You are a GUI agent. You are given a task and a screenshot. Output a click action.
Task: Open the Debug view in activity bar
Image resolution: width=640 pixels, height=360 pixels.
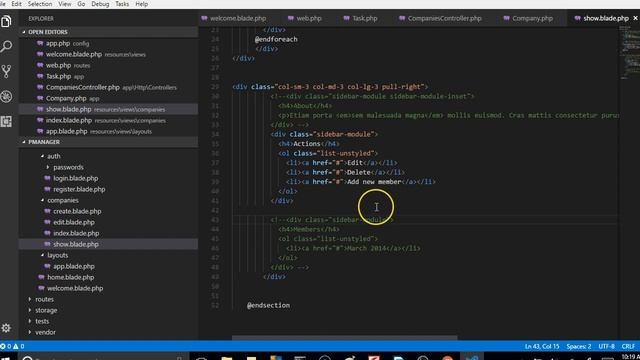pos(6,97)
